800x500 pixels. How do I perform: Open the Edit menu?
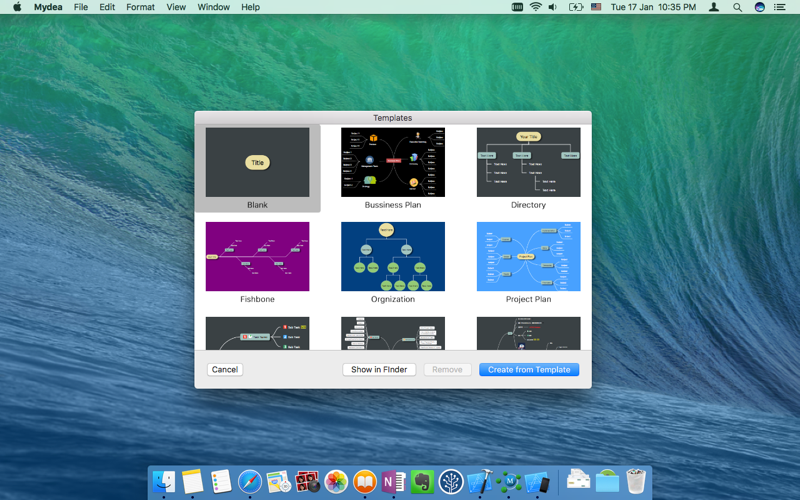[x=107, y=7]
